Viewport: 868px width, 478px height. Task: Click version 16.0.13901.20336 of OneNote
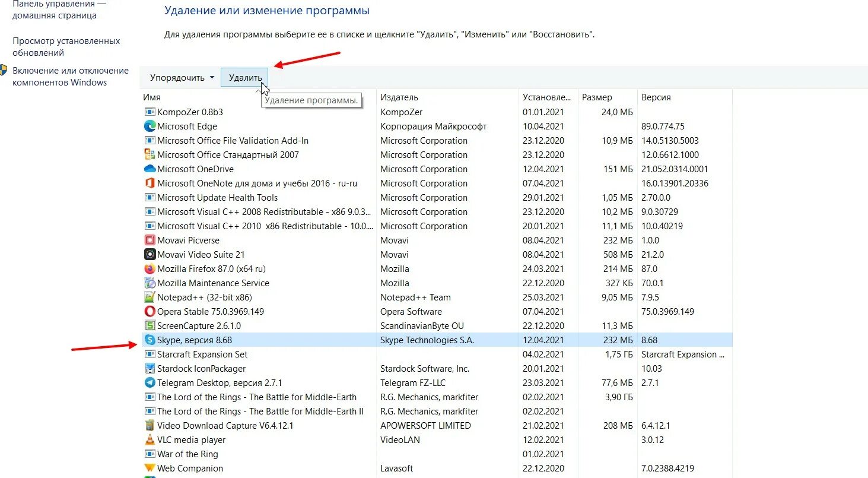[x=675, y=183]
